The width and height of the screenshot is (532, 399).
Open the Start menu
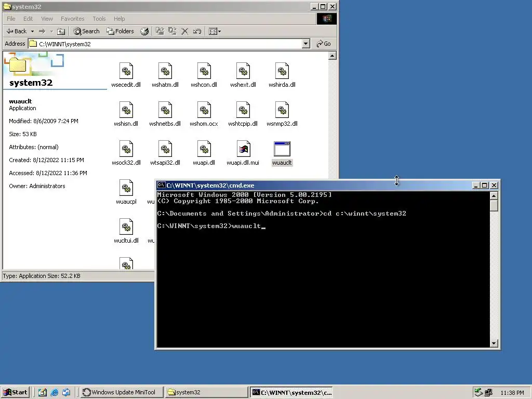pos(15,393)
